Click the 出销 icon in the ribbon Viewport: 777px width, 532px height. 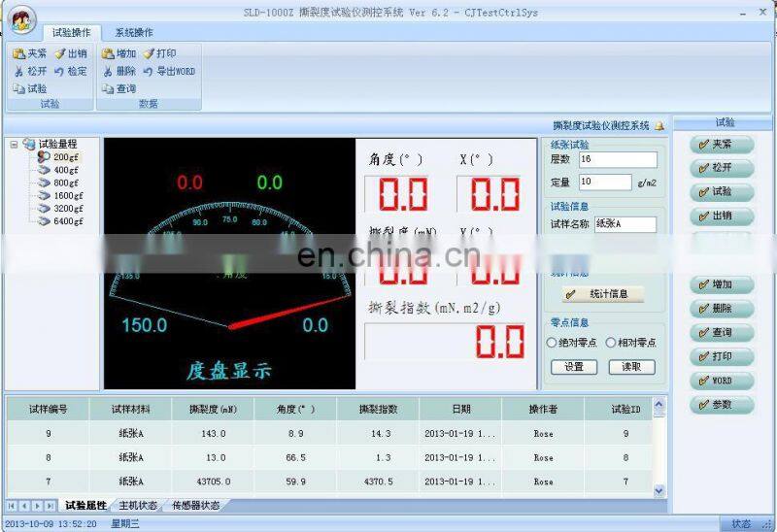59,53
